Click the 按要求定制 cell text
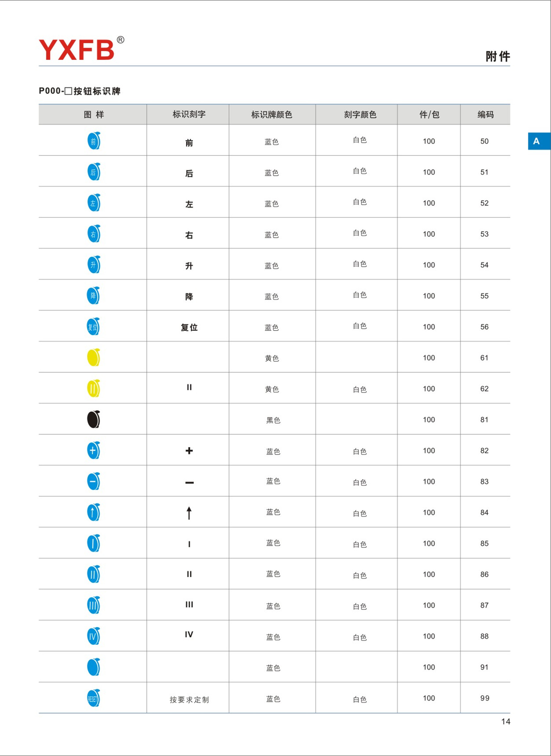The image size is (551, 756). [189, 700]
